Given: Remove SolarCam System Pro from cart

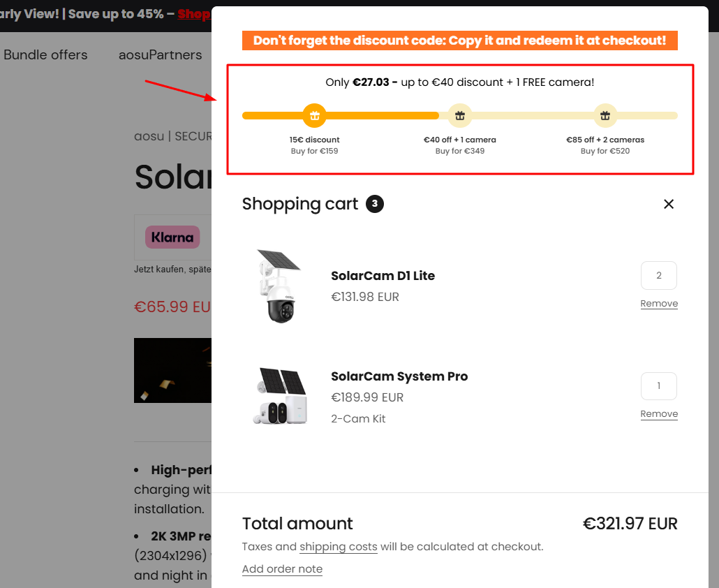Looking at the screenshot, I should 659,414.
